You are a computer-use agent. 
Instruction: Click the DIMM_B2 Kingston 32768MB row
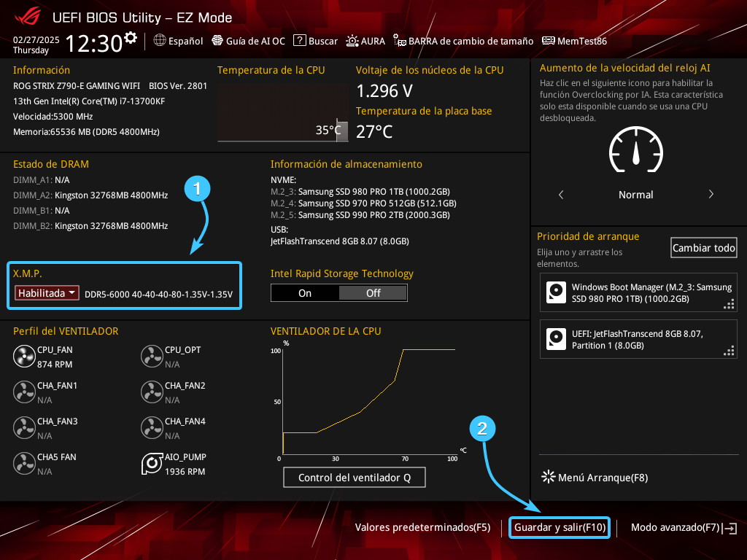tap(90, 226)
